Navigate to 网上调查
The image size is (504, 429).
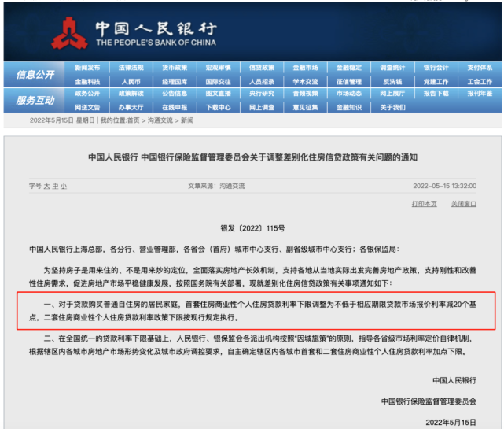262,108
